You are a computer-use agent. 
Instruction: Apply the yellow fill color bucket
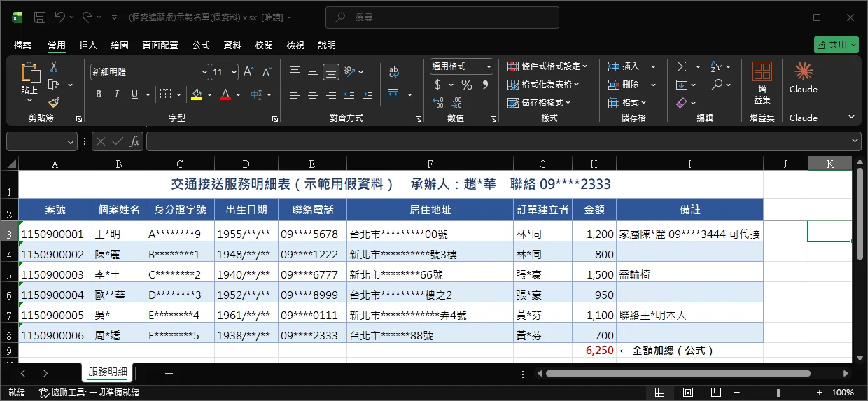(x=197, y=94)
